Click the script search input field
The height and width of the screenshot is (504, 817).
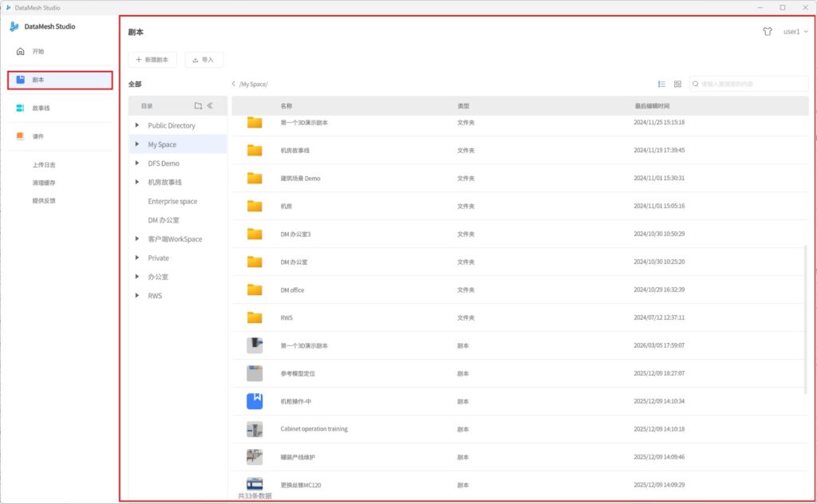pos(752,84)
